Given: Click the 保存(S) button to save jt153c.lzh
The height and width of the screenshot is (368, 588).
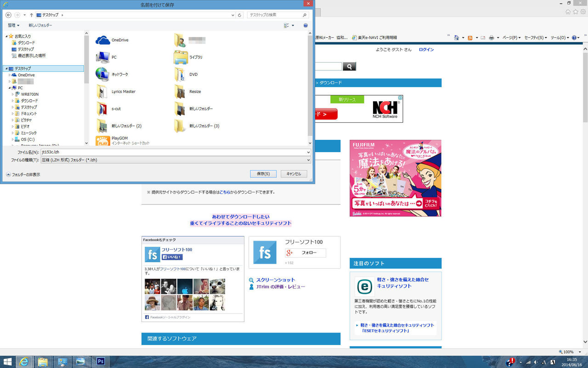Looking at the screenshot, I should click(x=263, y=173).
